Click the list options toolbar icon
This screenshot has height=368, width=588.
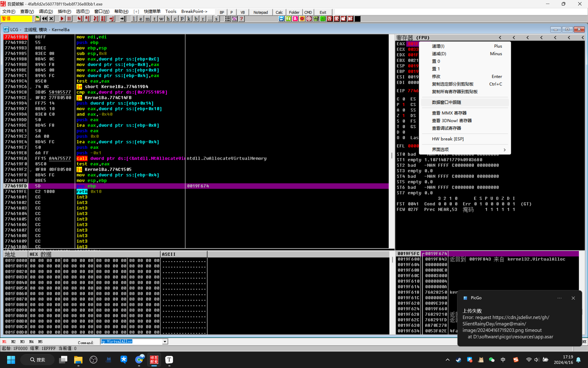(227, 19)
